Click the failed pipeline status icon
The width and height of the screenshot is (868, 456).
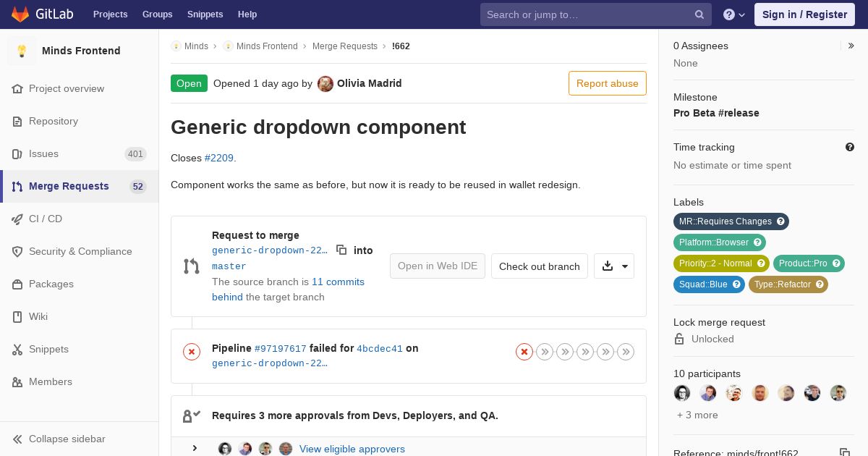tap(192, 352)
